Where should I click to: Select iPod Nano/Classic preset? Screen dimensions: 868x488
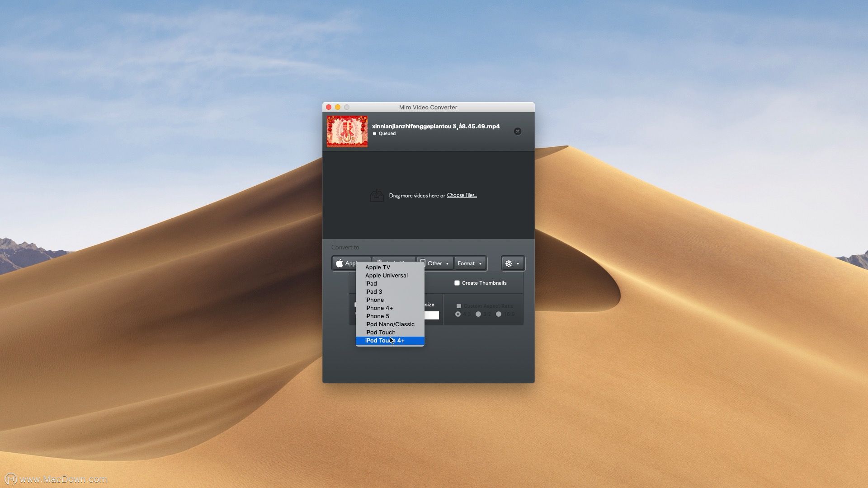point(390,324)
